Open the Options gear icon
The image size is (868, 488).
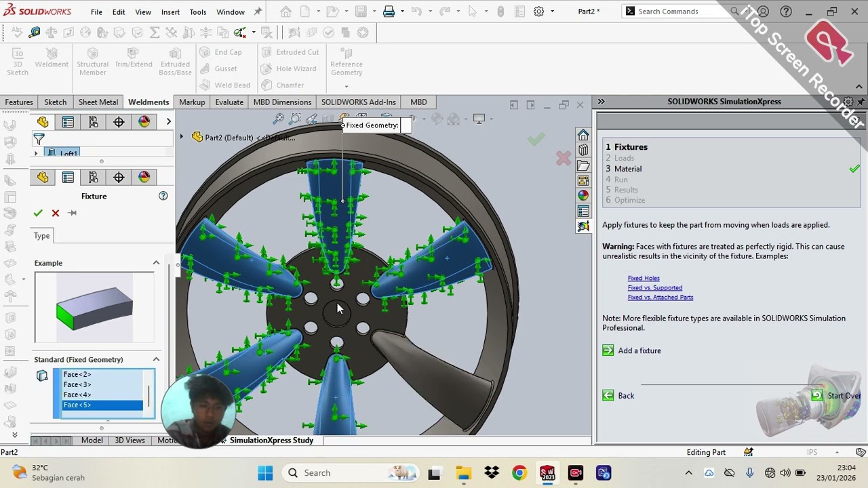[538, 12]
